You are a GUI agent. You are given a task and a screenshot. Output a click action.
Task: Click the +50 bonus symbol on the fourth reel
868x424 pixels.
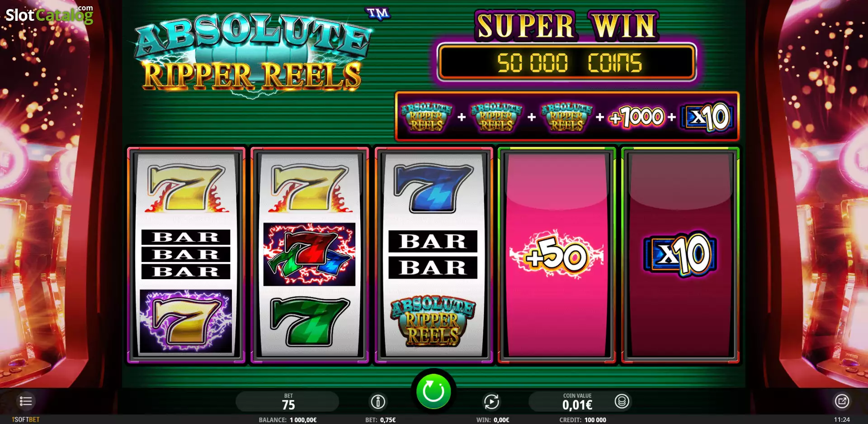coord(557,256)
